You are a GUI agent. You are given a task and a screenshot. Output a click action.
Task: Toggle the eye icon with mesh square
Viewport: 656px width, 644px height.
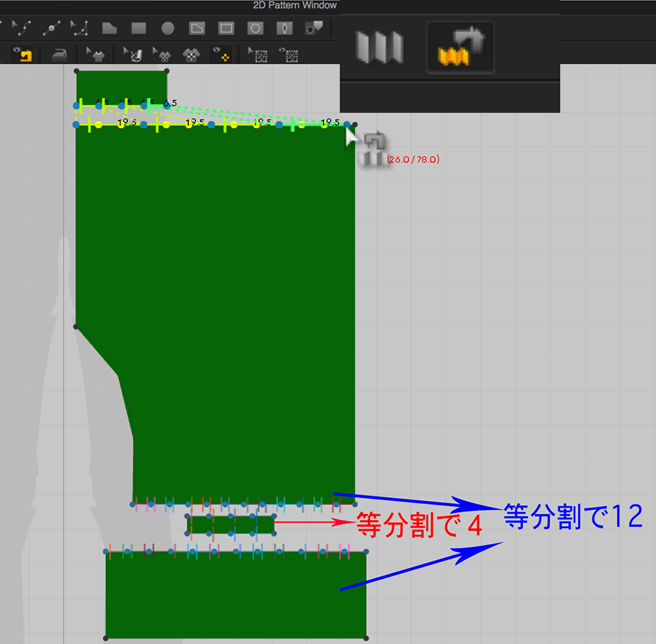tap(289, 55)
